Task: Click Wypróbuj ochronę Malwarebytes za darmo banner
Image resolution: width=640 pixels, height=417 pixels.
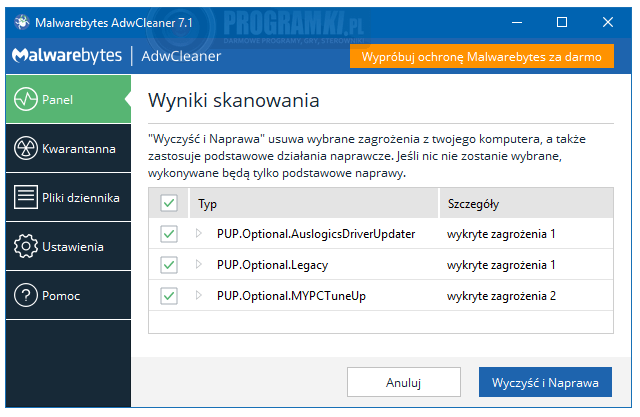Action: click(x=482, y=56)
